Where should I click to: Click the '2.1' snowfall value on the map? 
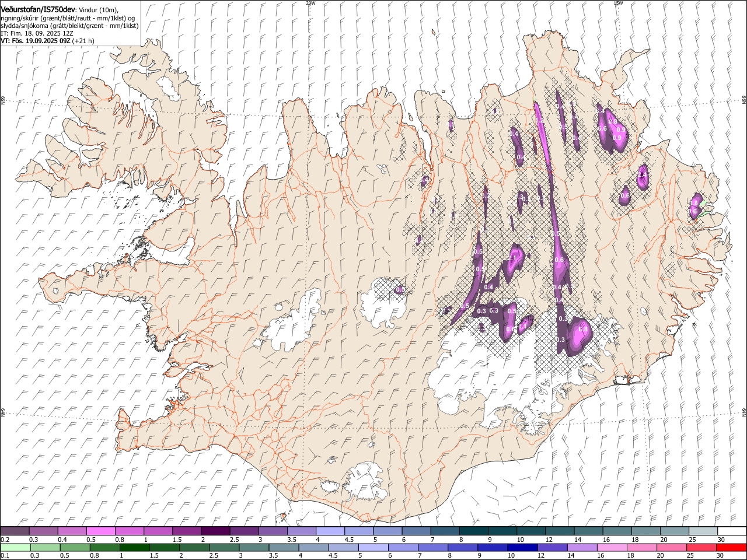512,258
